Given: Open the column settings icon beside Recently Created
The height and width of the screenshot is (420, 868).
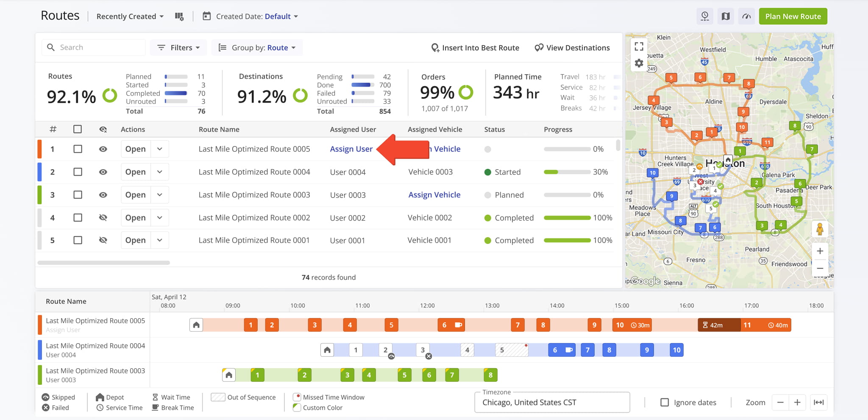Looking at the screenshot, I should coord(179,17).
